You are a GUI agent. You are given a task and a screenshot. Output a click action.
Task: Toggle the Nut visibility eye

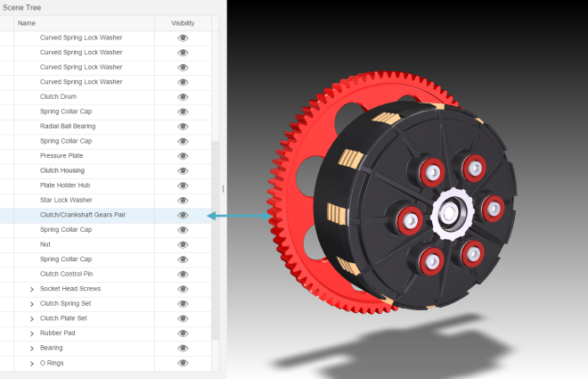[x=183, y=244]
